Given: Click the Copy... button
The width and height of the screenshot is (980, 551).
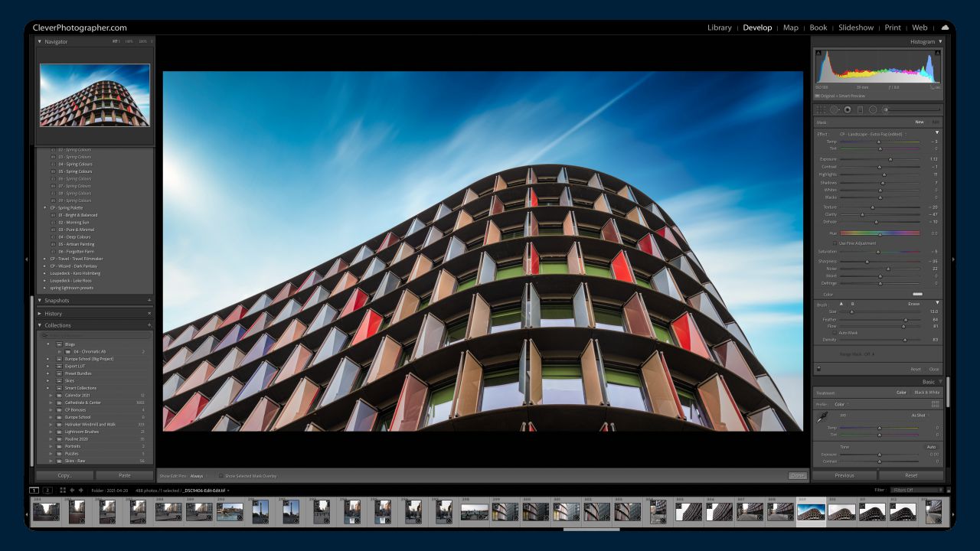Looking at the screenshot, I should 64,475.
